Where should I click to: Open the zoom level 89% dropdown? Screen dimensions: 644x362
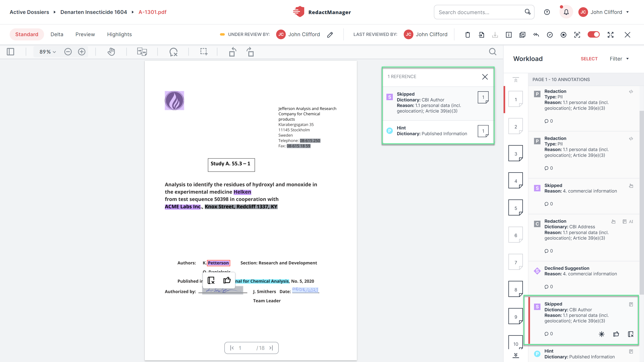[x=48, y=52]
